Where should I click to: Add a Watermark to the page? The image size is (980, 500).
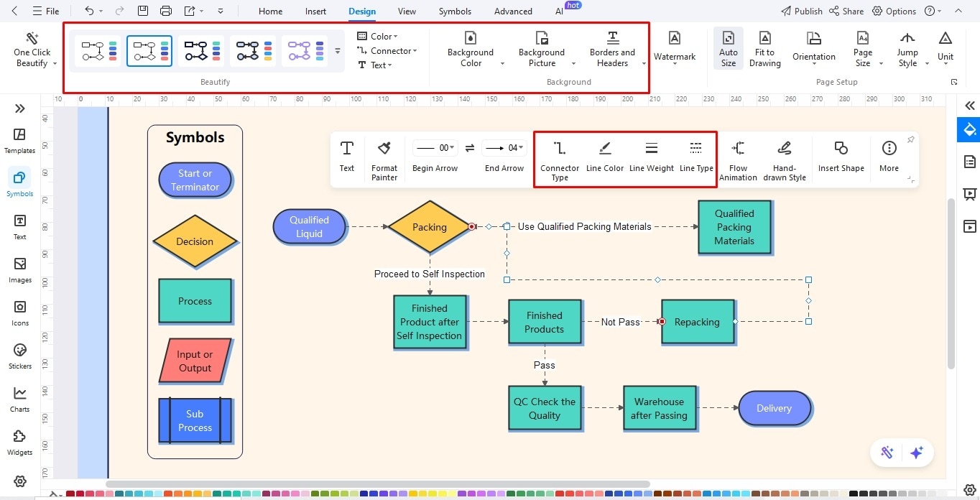click(675, 47)
